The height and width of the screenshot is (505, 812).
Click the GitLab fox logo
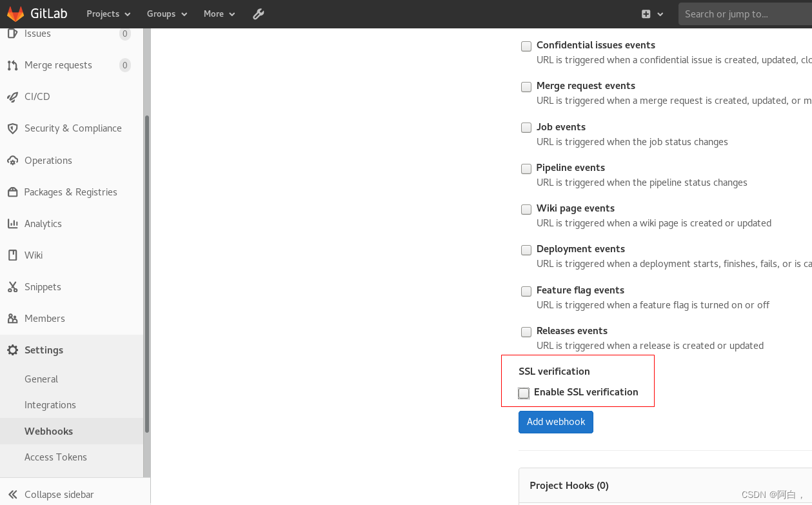pyautogui.click(x=15, y=14)
